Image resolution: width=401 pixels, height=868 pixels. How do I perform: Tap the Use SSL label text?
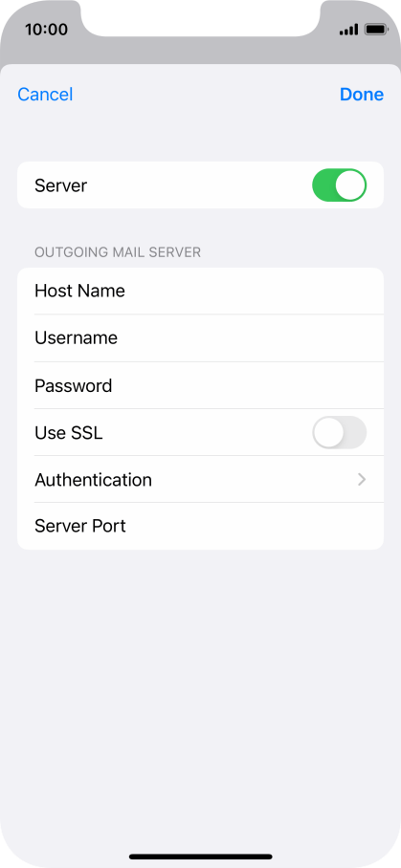click(69, 433)
